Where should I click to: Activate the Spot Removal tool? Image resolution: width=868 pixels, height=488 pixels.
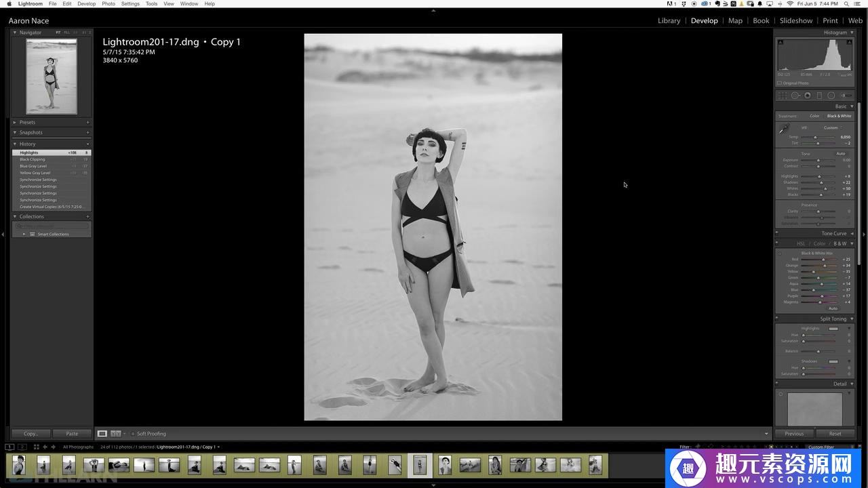tap(795, 96)
